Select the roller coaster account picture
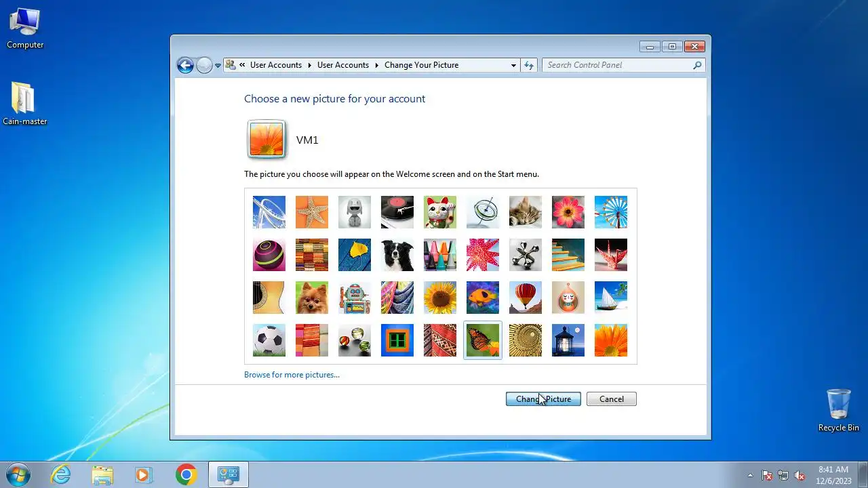 tap(269, 212)
